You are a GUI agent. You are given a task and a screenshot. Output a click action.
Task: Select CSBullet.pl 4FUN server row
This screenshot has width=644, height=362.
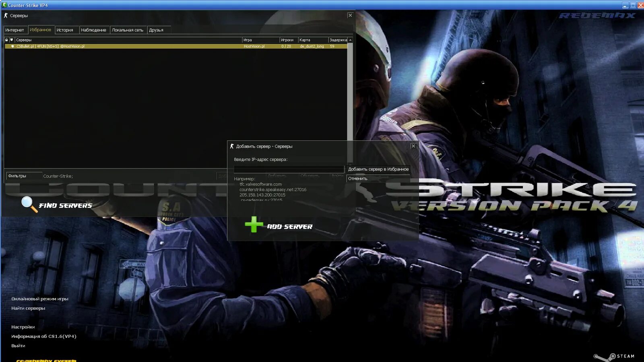pos(176,46)
